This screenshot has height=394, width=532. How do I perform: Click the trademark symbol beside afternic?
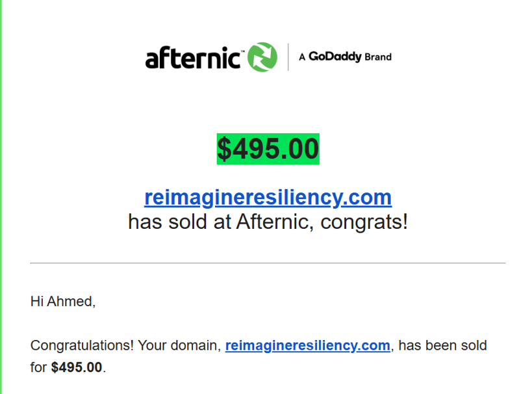[x=242, y=51]
